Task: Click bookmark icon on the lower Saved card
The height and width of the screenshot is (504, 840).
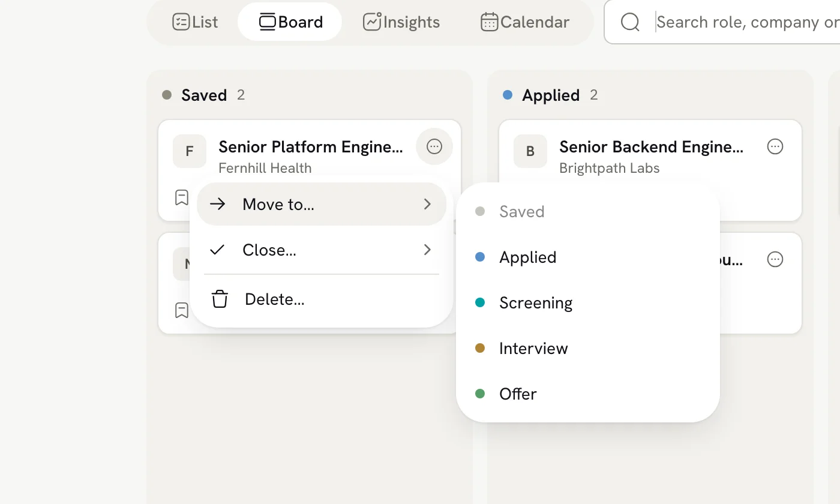Action: pyautogui.click(x=182, y=310)
